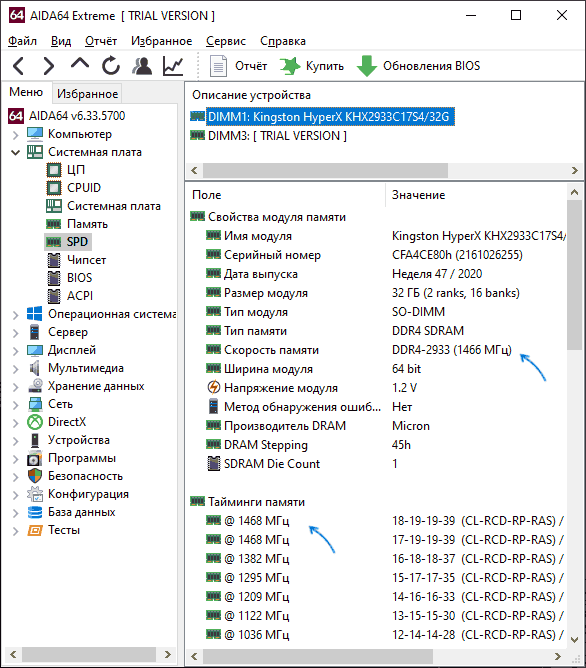
Task: Click the Безопасность shield icon
Action: (34, 476)
